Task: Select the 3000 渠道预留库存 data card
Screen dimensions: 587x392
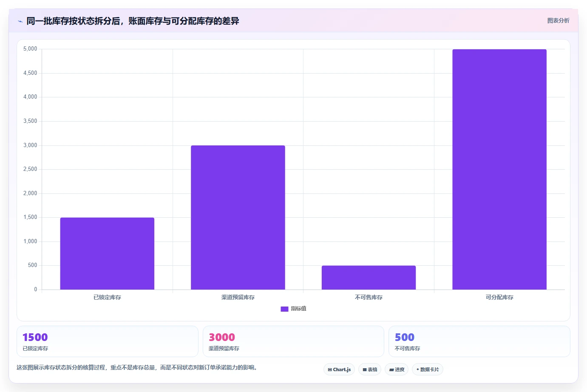Action: (293, 341)
